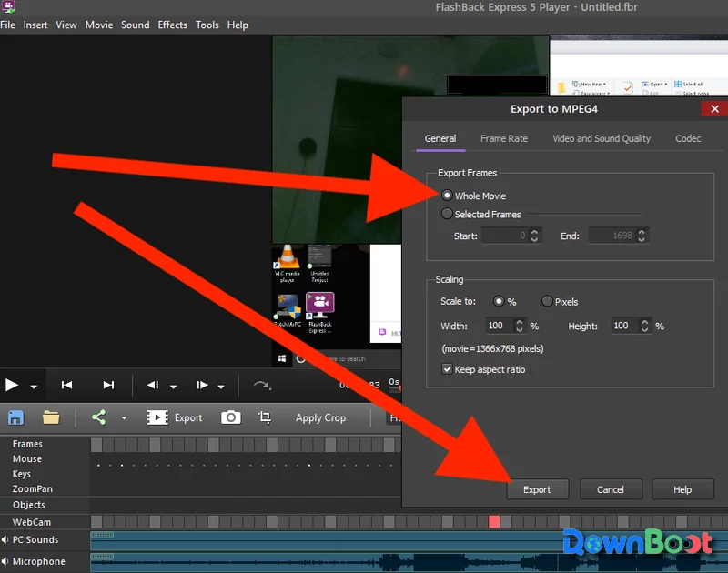The image size is (728, 573).
Task: Select the Frames timeline row label
Action: (27, 444)
